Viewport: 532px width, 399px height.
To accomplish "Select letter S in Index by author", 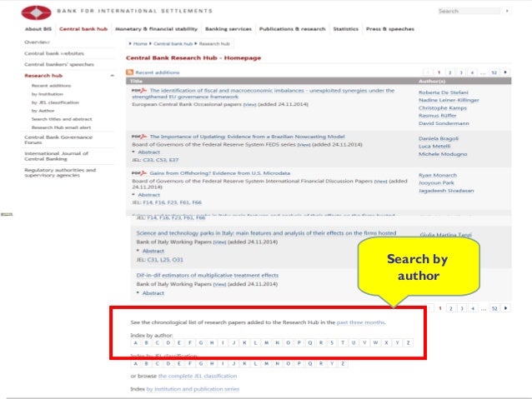I will click(332, 342).
